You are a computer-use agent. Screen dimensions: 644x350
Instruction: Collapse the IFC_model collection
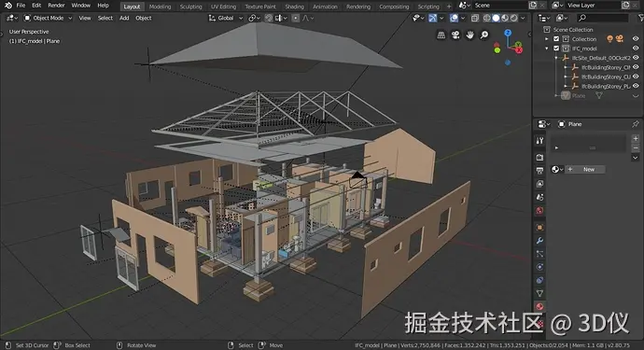coord(547,49)
